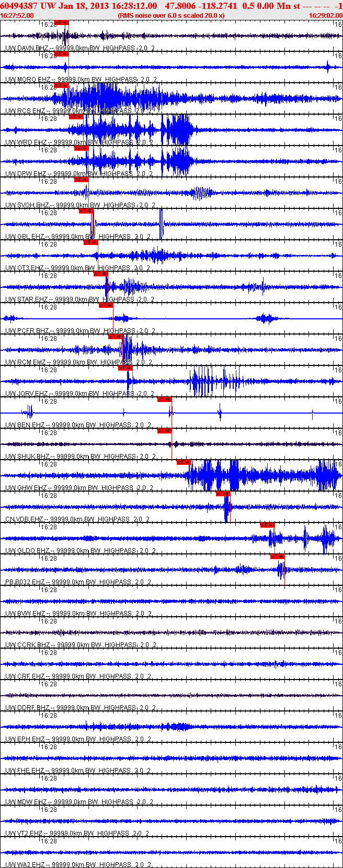Select the red pick marker on the DPW trace
Screen dimensions: 343x868
pos(81,148)
